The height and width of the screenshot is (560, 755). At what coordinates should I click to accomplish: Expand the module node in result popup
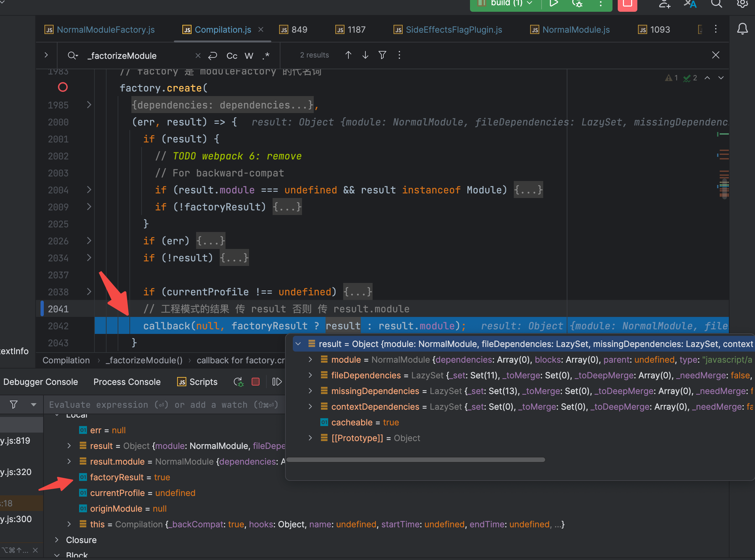310,359
